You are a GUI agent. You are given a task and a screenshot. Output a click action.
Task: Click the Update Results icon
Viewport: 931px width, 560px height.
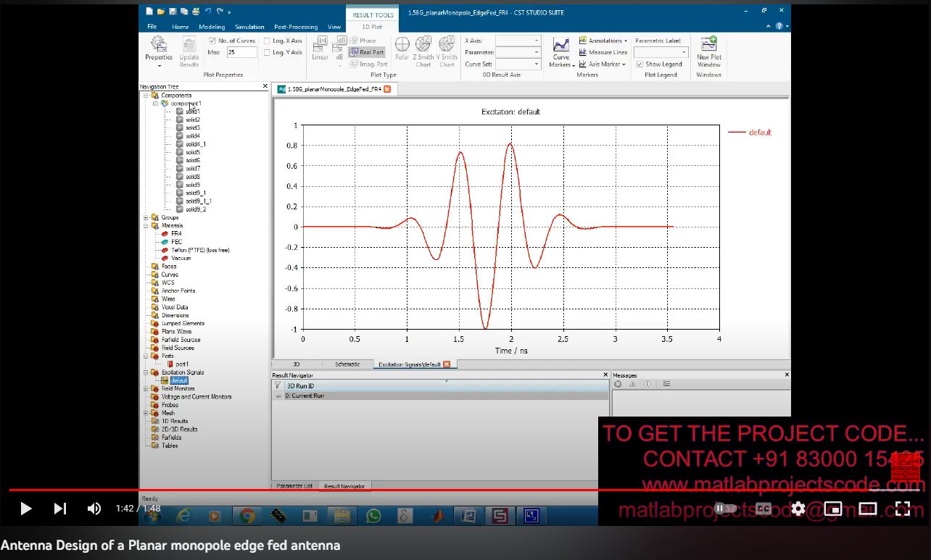189,51
